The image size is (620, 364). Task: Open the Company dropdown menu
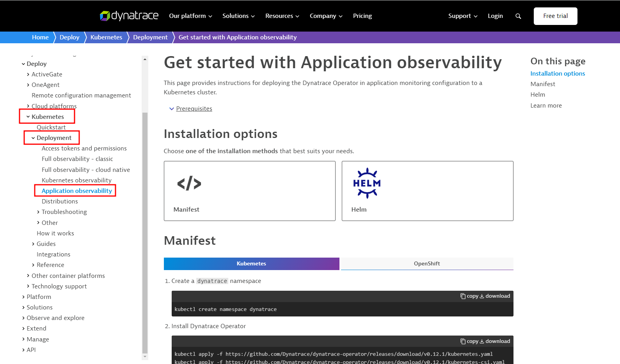326,16
